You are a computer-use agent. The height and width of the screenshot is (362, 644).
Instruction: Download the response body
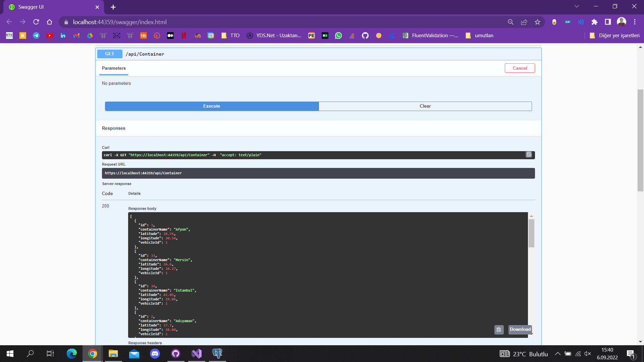tap(520, 329)
